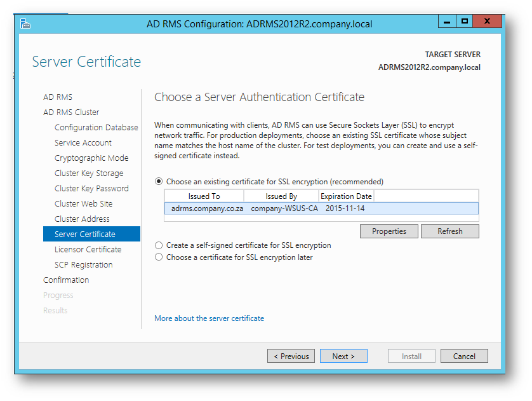This screenshot has height=401, width=532.
Task: Select the adrms.company.co.za certificate row
Action: click(321, 208)
